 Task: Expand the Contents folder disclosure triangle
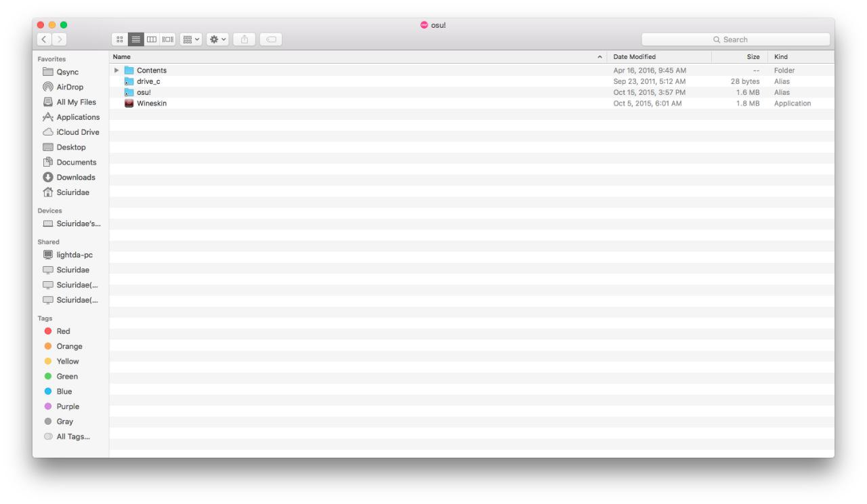pos(117,70)
